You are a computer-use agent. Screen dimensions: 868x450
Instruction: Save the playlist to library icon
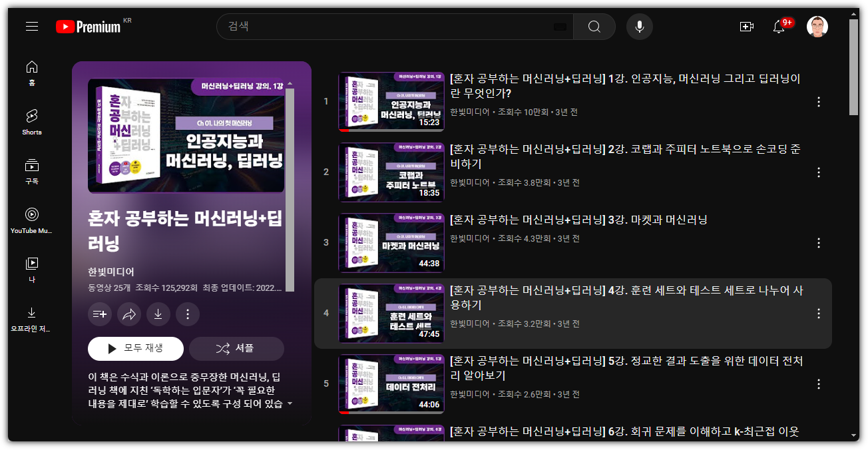coord(100,314)
